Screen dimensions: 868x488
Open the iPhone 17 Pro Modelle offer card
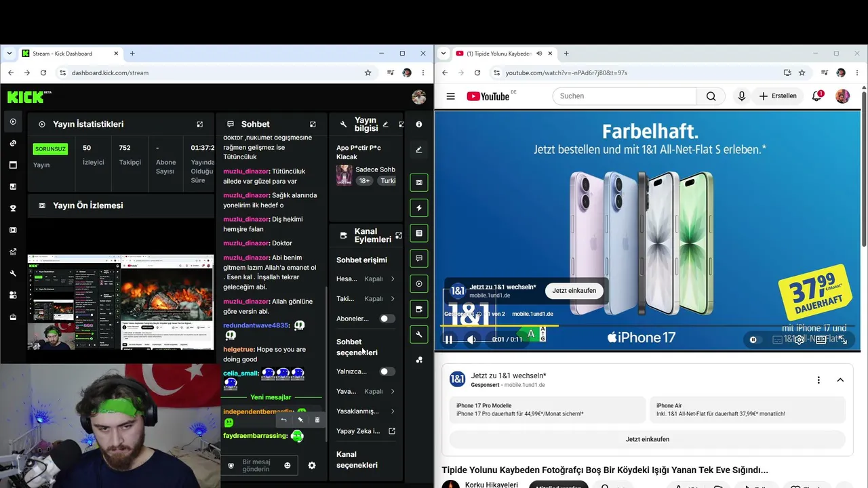pyautogui.click(x=547, y=410)
